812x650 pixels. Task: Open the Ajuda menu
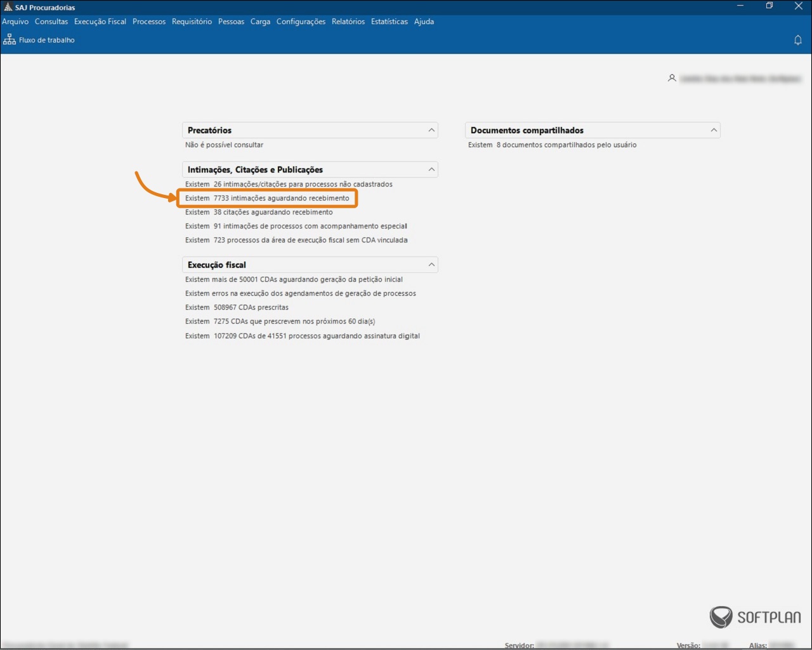424,22
